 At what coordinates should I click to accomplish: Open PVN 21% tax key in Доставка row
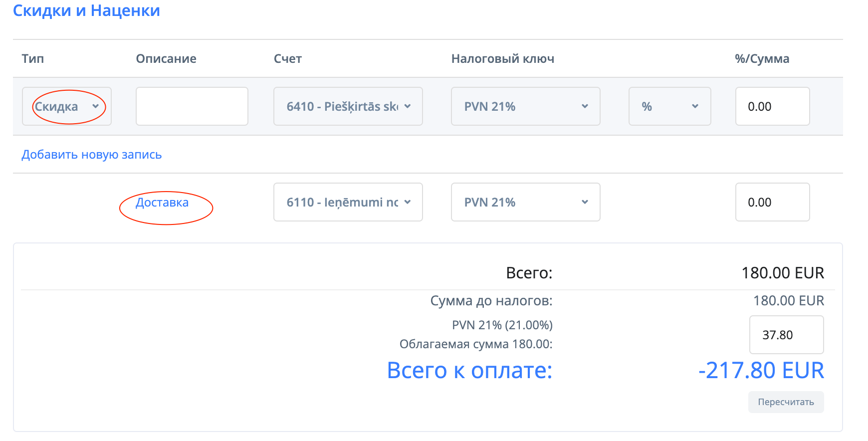(525, 202)
